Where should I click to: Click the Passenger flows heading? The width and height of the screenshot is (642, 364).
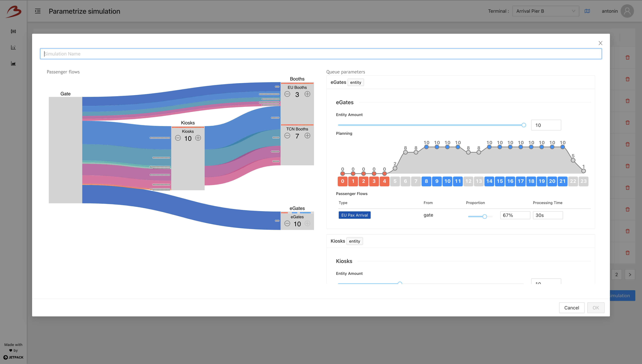tap(63, 72)
